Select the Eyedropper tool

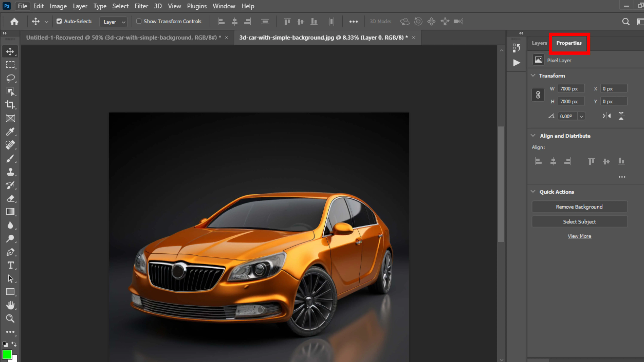pyautogui.click(x=10, y=131)
